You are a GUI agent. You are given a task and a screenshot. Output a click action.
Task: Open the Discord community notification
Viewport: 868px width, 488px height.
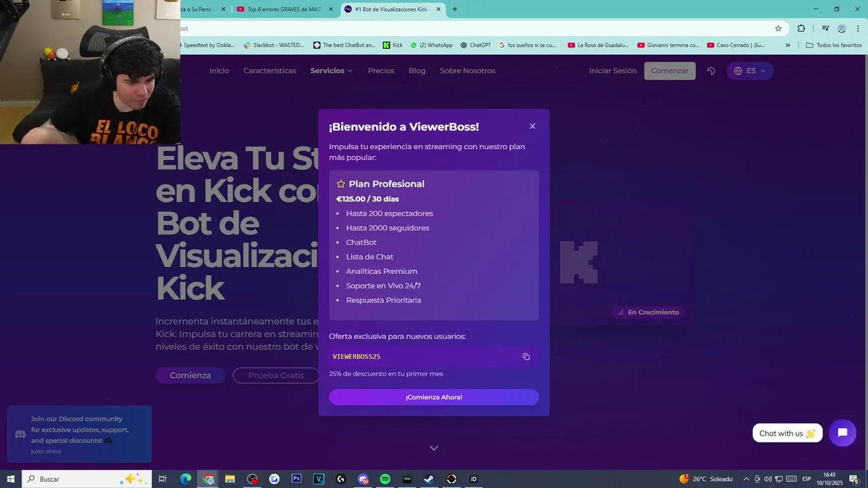pos(79,434)
